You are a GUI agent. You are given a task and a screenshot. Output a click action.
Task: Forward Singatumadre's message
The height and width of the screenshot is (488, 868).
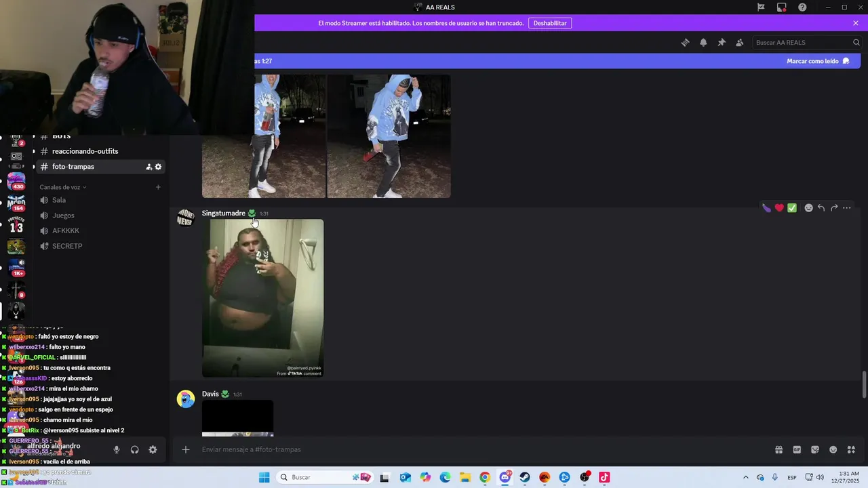click(x=834, y=208)
